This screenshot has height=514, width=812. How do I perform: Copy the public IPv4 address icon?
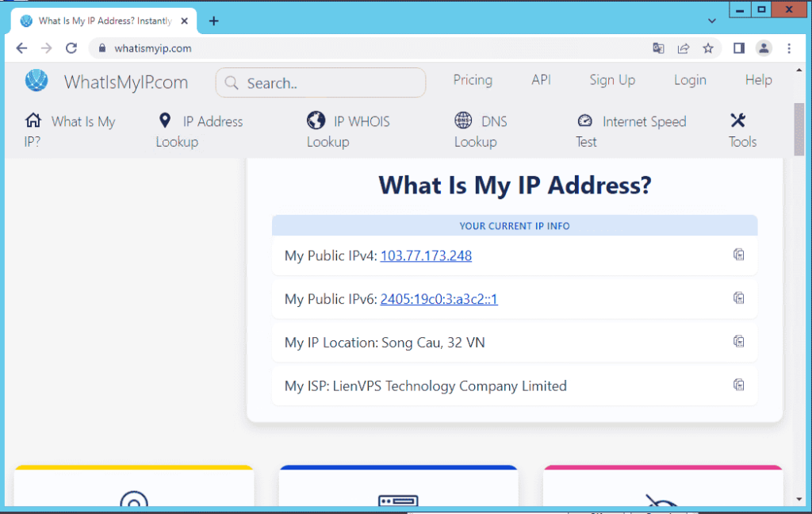pos(738,255)
